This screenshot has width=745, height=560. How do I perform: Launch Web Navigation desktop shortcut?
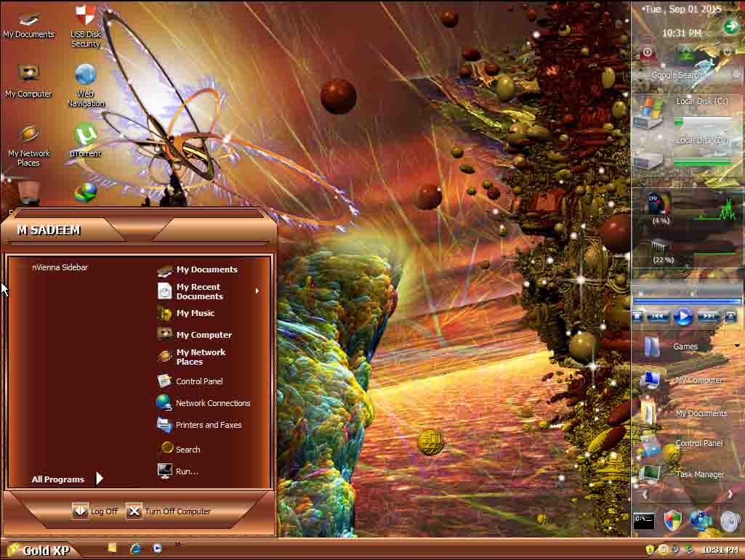(86, 86)
